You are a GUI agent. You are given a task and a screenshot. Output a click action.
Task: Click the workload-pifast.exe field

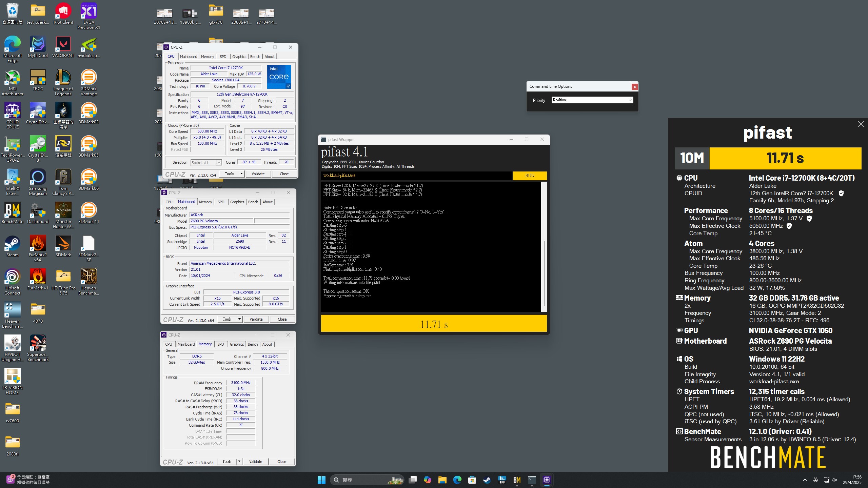point(416,176)
